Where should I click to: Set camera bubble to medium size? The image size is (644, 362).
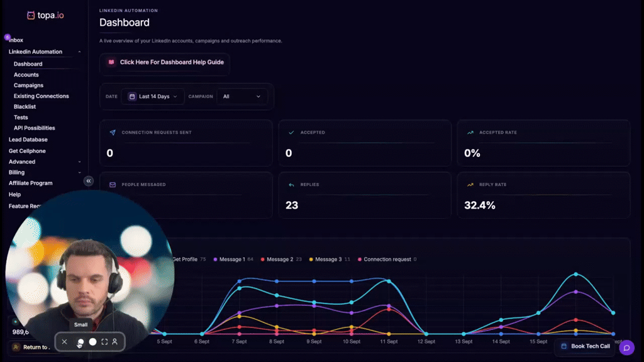pyautogui.click(x=93, y=341)
